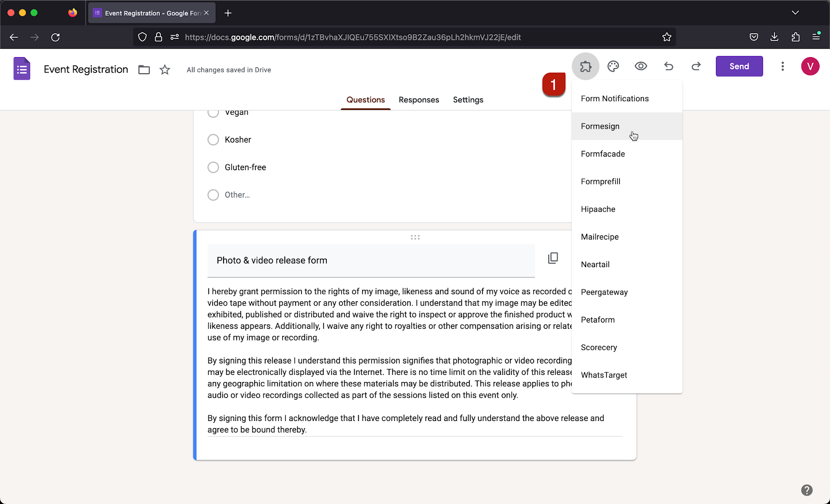This screenshot has width=830, height=504.
Task: Choose the Other... dietary option
Action: 213,195
